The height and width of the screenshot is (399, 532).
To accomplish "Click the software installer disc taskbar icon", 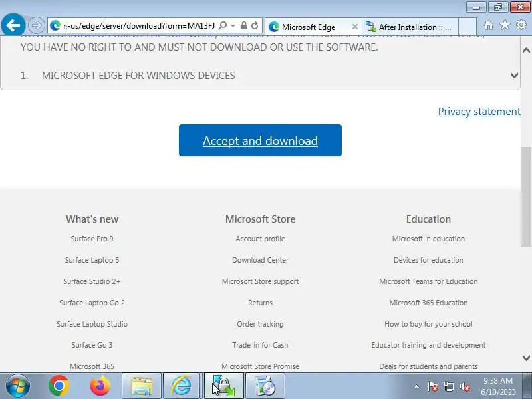I will [265, 386].
